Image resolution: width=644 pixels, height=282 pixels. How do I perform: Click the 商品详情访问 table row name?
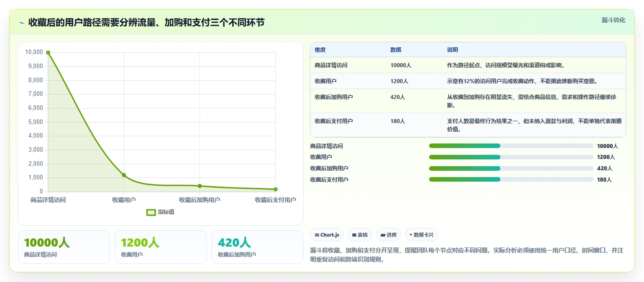331,65
